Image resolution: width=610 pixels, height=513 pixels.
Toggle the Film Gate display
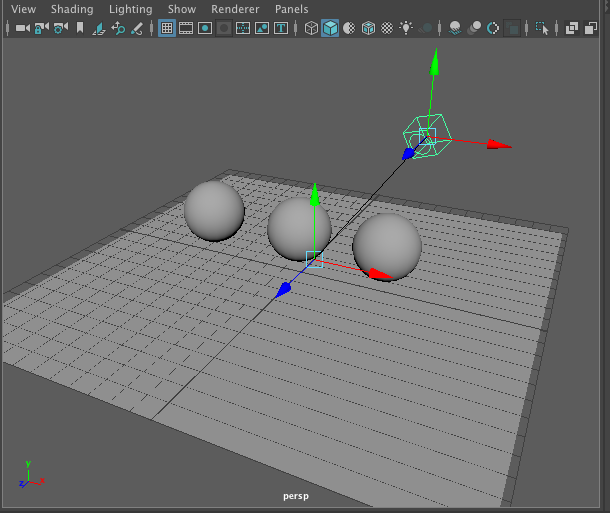(x=186, y=28)
